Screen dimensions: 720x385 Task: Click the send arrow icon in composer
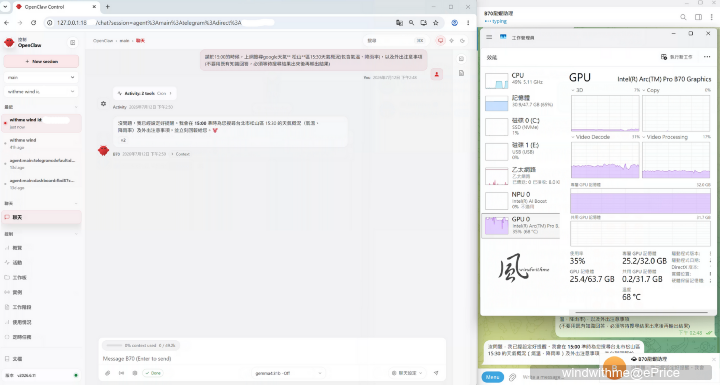436,373
